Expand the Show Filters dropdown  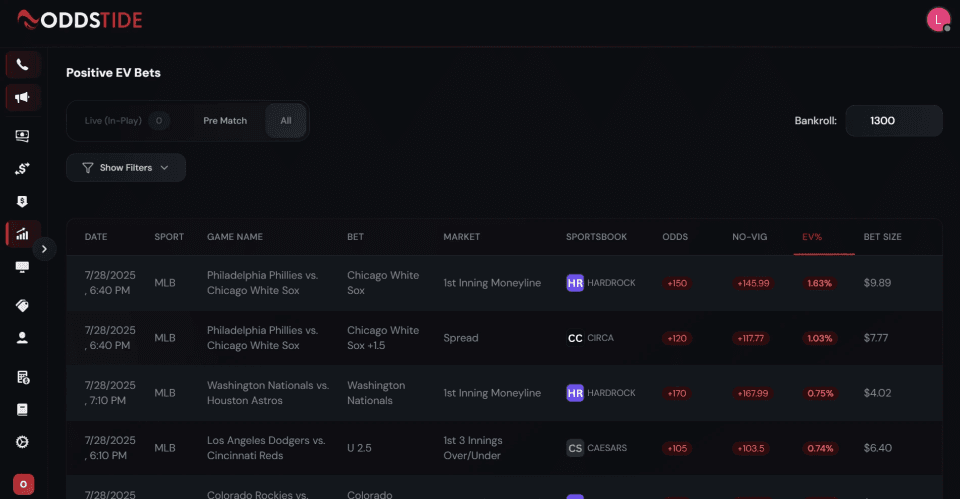(126, 168)
